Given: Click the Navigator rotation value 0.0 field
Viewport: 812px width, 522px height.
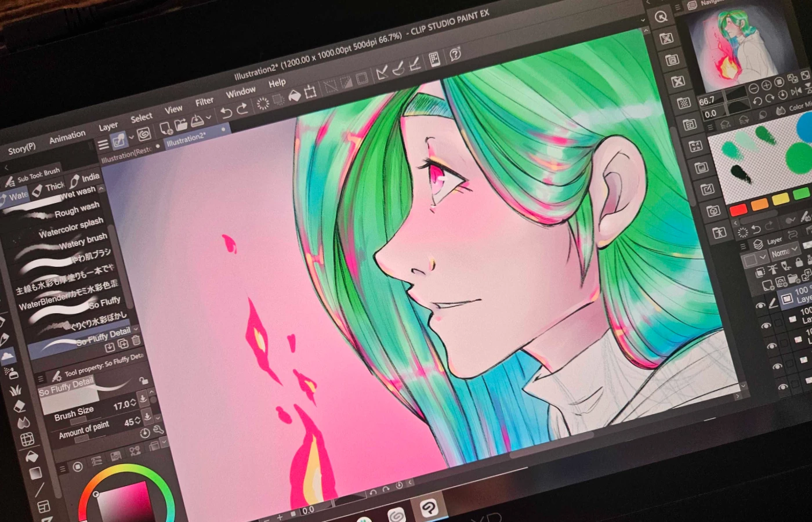Looking at the screenshot, I should pos(710,114).
